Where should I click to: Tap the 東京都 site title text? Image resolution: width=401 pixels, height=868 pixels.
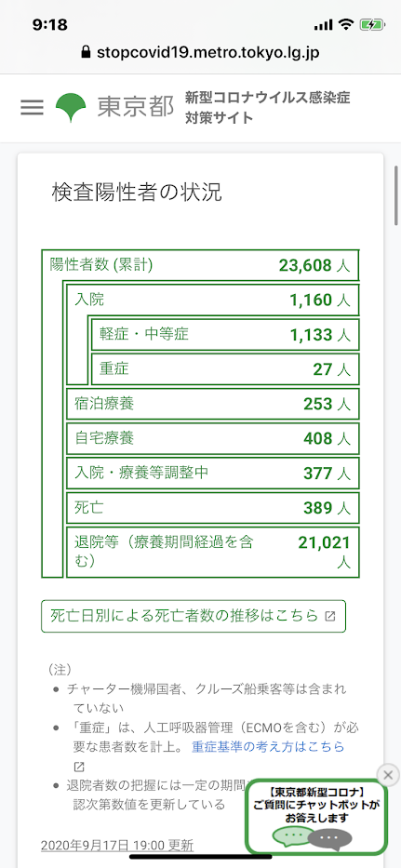click(x=136, y=107)
